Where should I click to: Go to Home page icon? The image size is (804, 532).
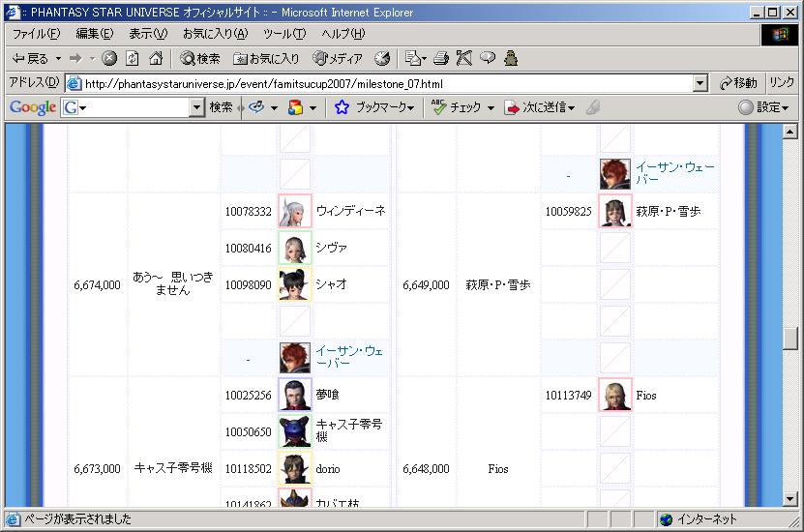coord(155,59)
